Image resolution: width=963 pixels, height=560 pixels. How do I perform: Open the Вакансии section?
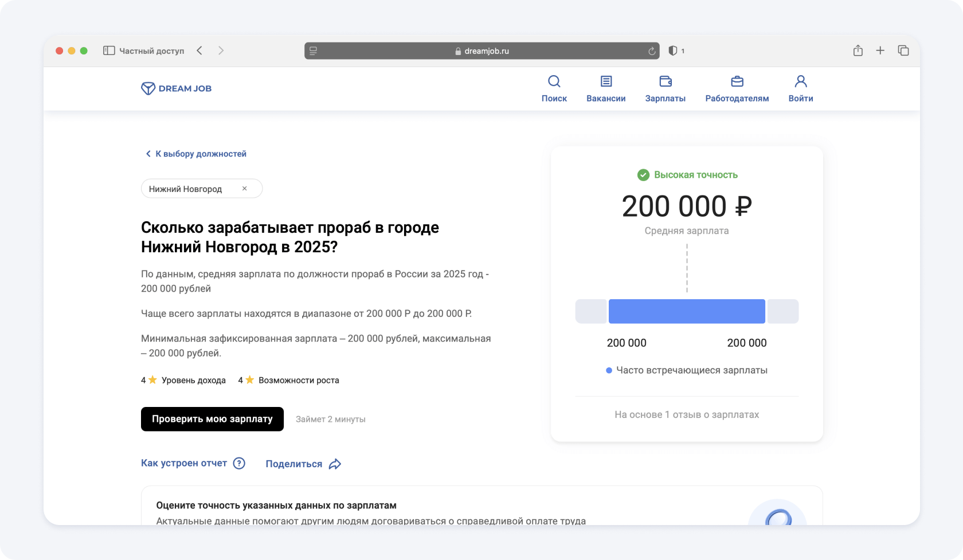[x=606, y=89]
